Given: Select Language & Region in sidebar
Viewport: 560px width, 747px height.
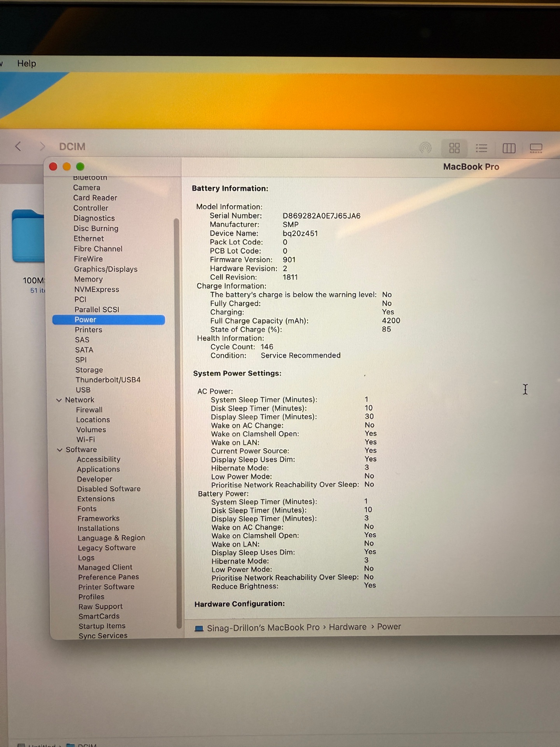Looking at the screenshot, I should 111,538.
